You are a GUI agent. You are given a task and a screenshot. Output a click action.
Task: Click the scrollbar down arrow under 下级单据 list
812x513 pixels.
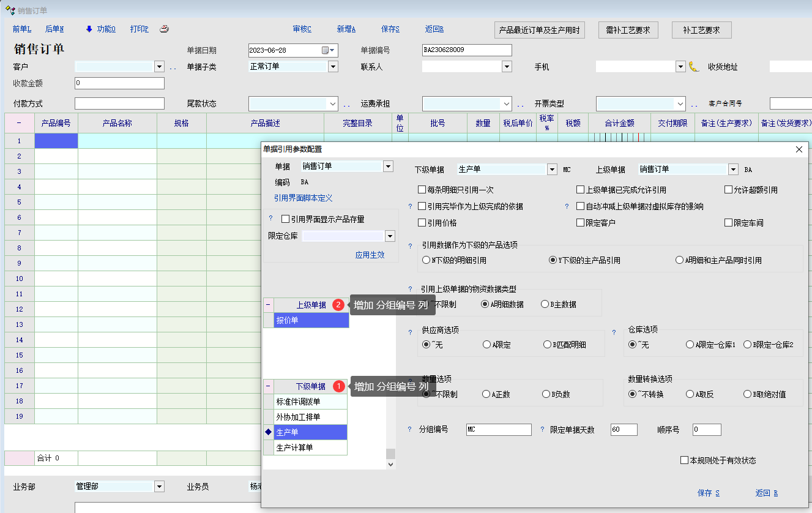390,465
